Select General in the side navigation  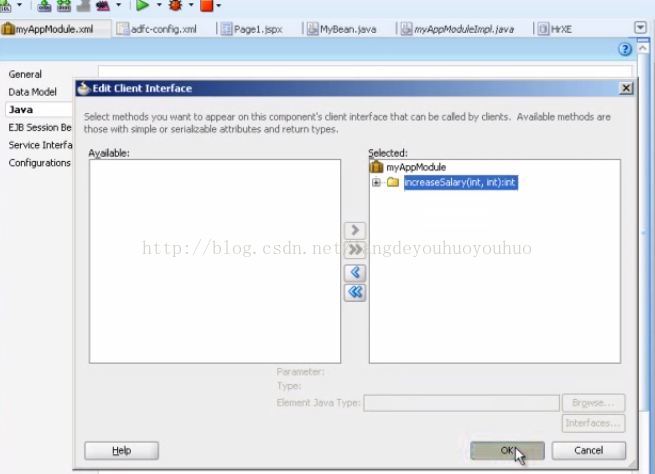pos(25,74)
